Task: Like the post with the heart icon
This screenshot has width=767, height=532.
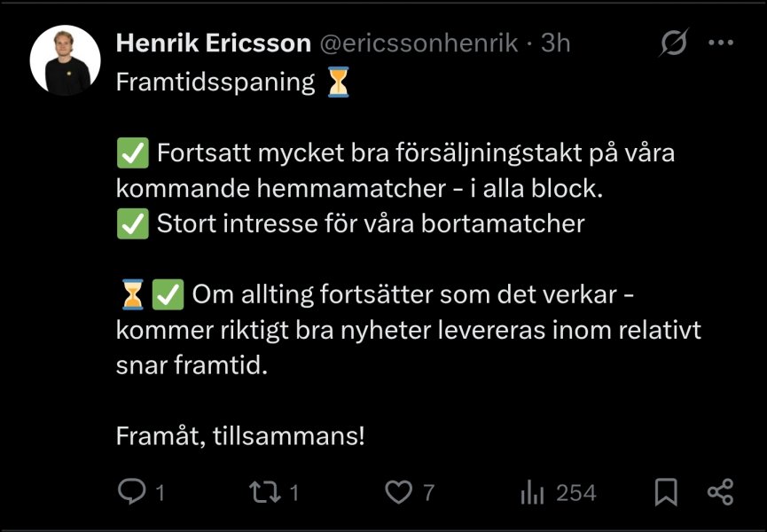Action: (400, 492)
